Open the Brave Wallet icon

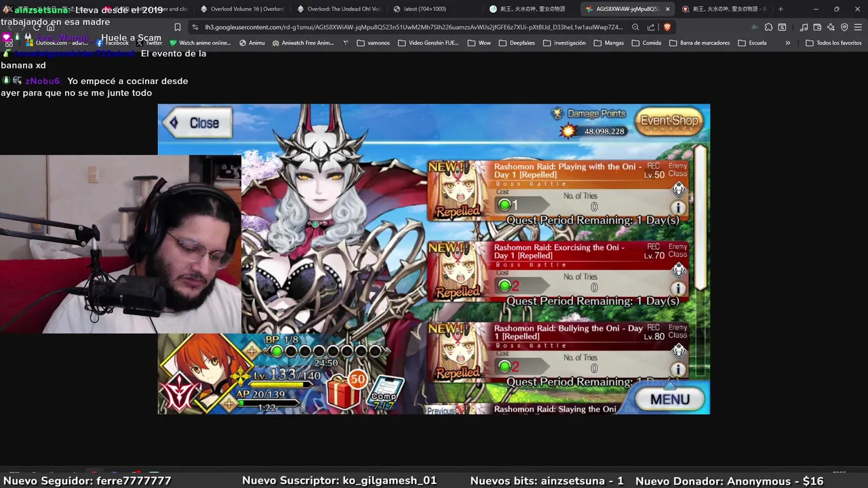(x=817, y=27)
